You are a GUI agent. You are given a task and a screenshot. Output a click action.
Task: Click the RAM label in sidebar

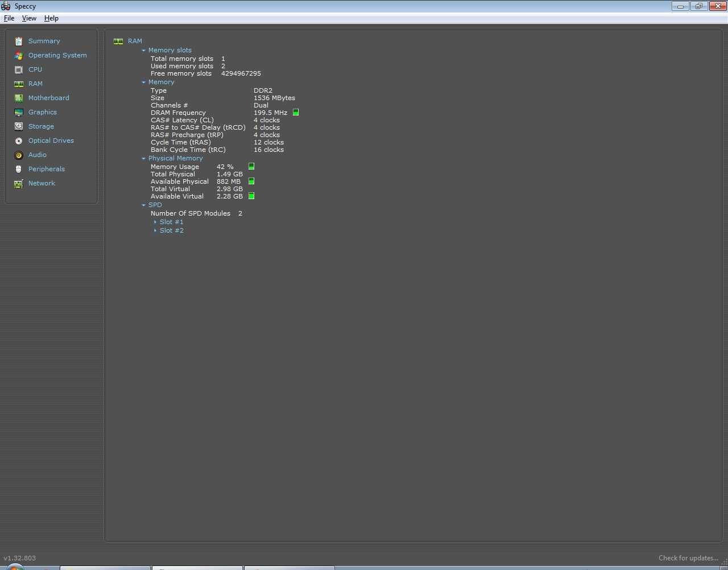pyautogui.click(x=35, y=84)
